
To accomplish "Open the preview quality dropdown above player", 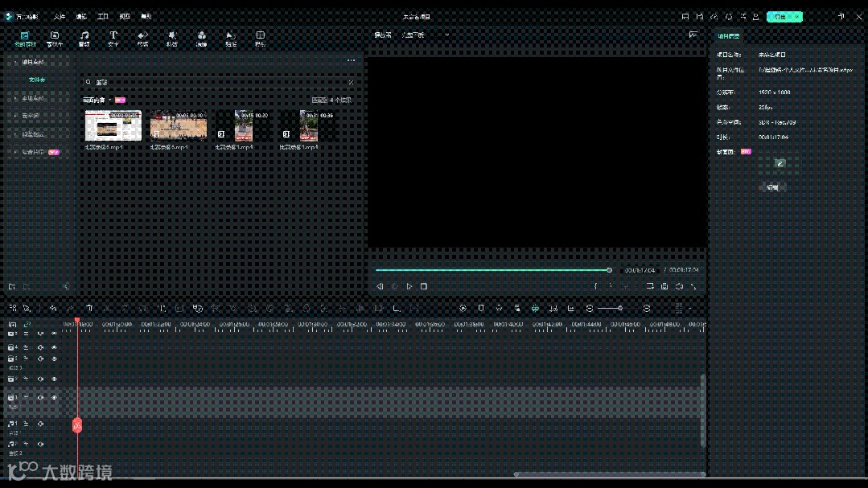I will click(x=425, y=35).
